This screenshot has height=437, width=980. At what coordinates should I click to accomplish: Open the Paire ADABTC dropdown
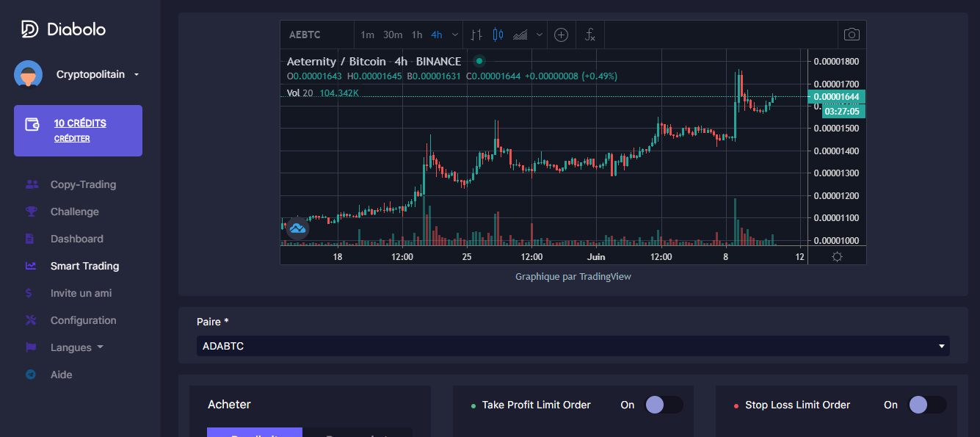pos(573,346)
